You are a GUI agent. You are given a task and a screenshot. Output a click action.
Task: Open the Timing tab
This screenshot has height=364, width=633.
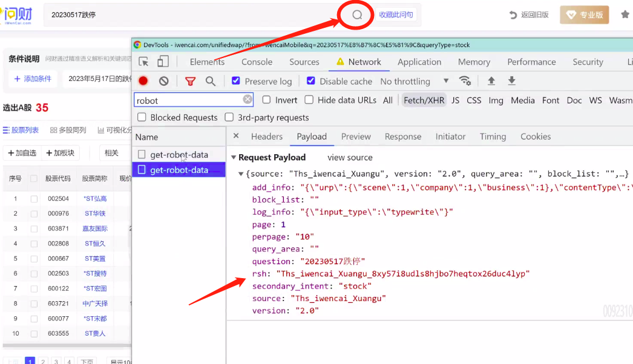coord(493,137)
